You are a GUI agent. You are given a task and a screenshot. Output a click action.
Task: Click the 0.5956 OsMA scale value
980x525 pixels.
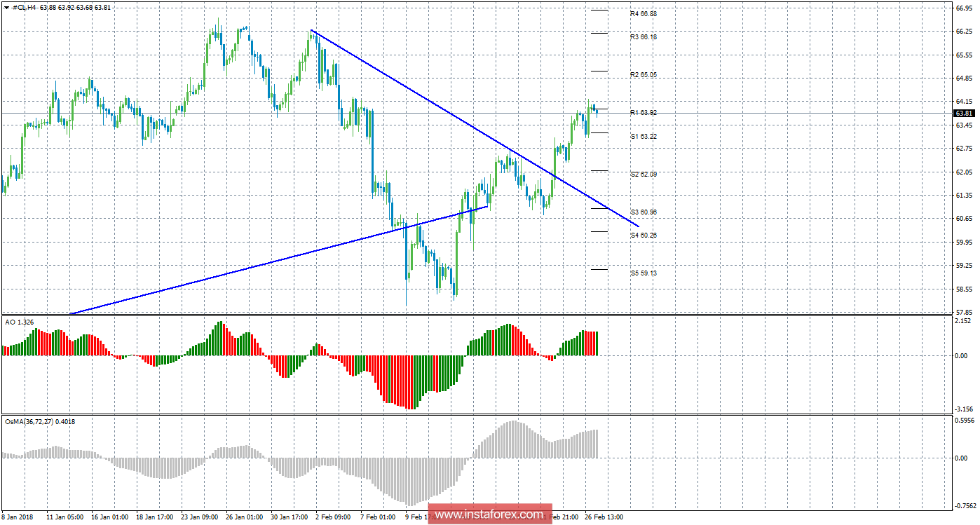[x=964, y=421]
